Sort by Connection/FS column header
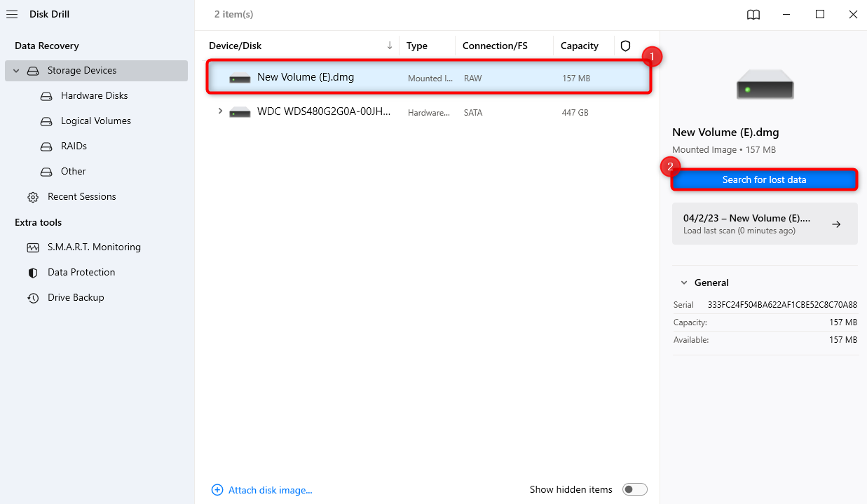The width and height of the screenshot is (867, 504). click(495, 46)
